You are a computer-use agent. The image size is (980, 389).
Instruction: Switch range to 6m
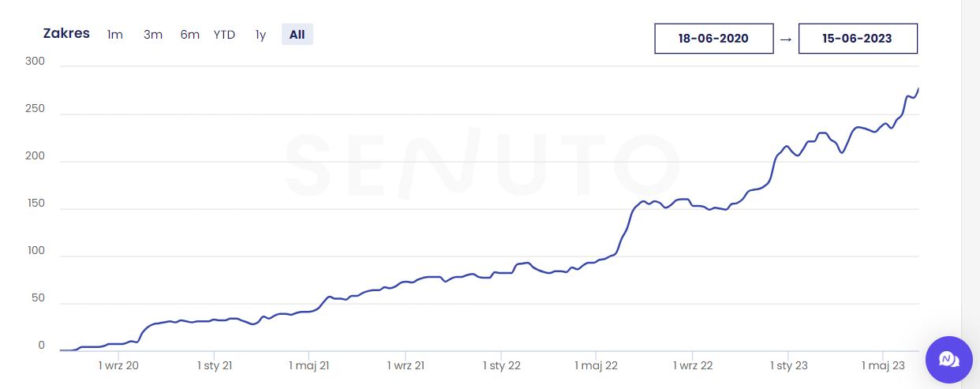[x=190, y=35]
